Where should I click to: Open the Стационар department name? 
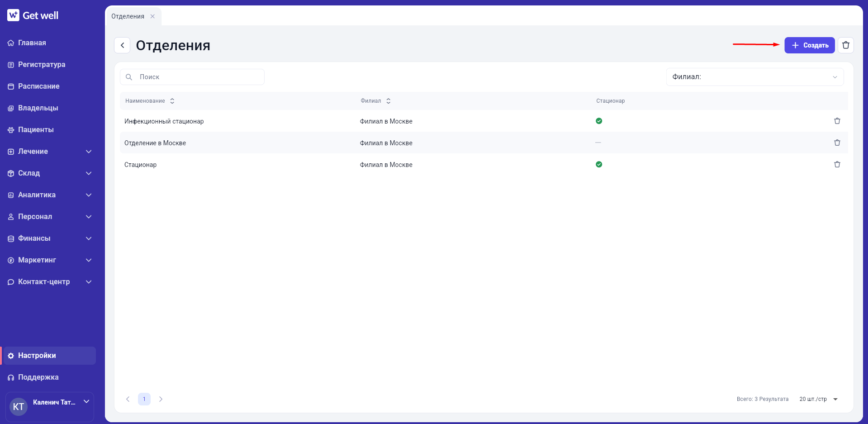(x=141, y=165)
